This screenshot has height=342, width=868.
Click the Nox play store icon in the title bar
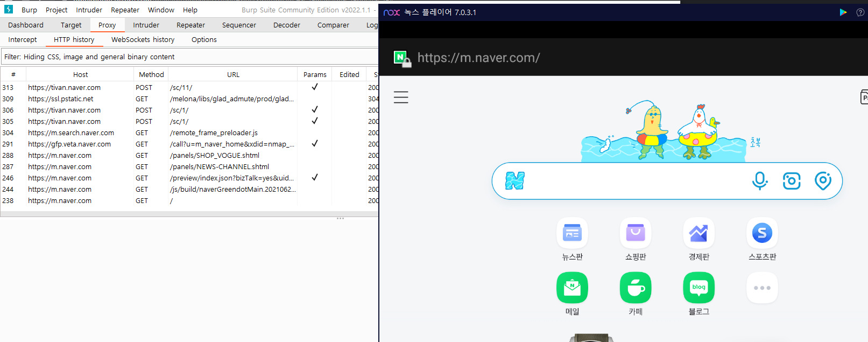pos(843,12)
